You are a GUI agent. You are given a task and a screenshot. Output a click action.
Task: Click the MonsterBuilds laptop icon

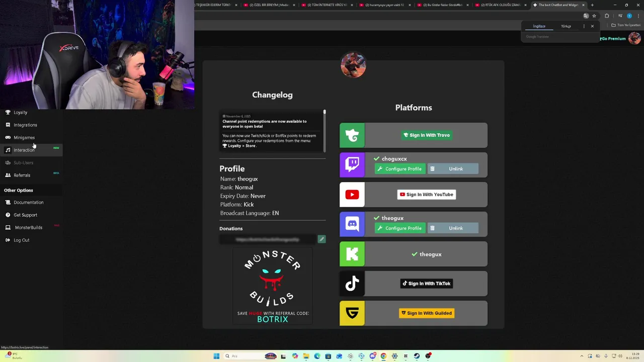(x=8, y=227)
